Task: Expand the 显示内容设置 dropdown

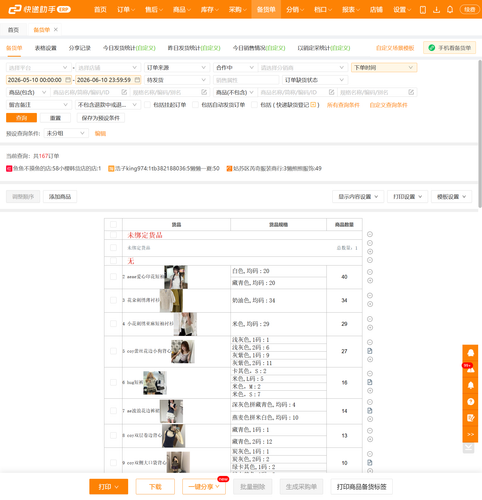Action: click(358, 197)
